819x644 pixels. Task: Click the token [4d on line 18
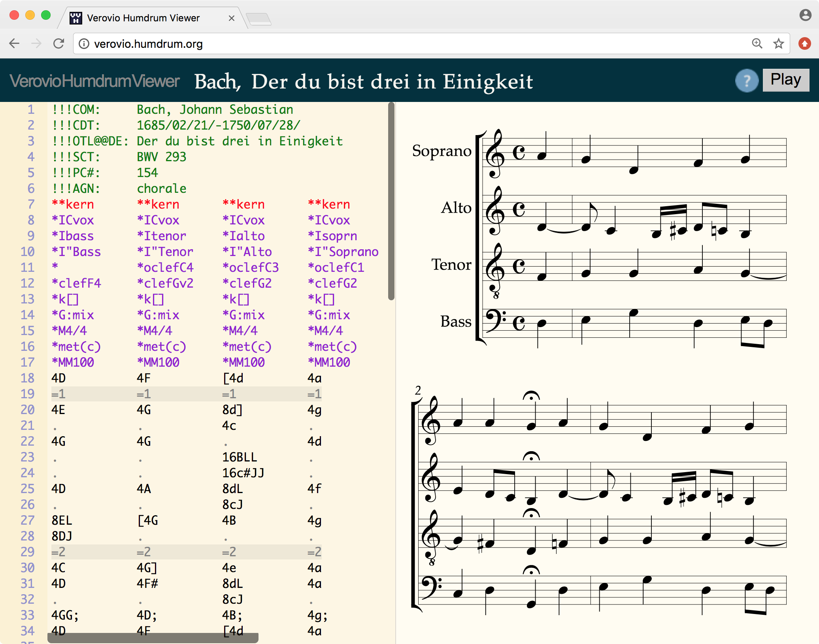pos(233,378)
